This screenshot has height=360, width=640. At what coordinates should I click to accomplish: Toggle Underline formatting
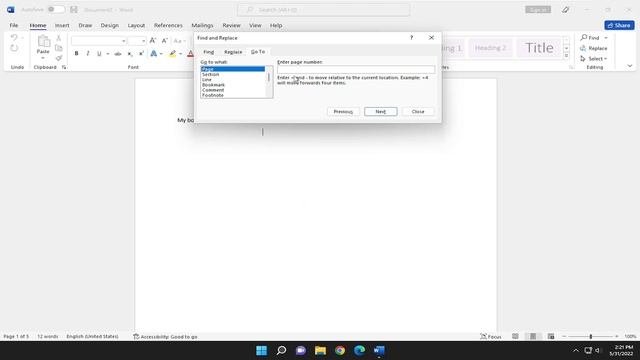[x=99, y=53]
